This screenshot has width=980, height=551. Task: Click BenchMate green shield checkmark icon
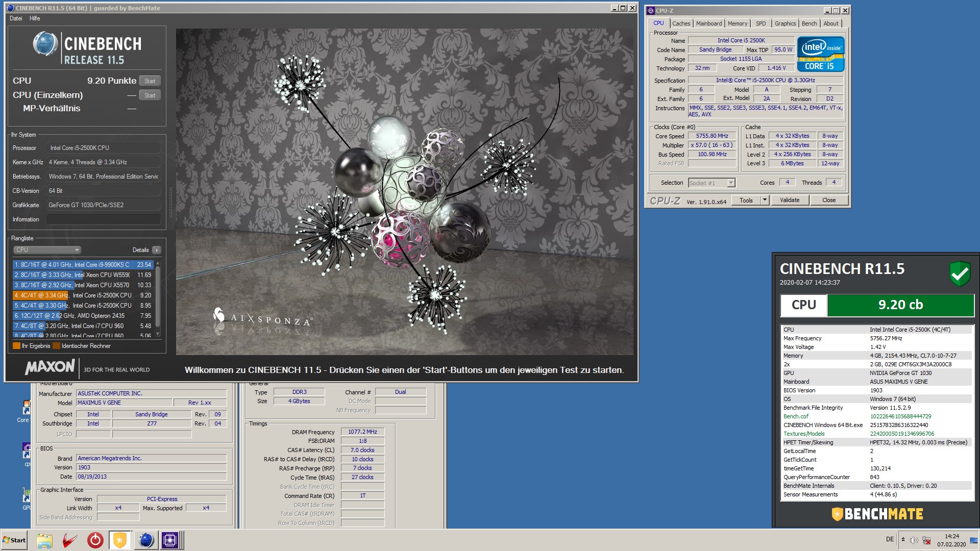tap(960, 274)
